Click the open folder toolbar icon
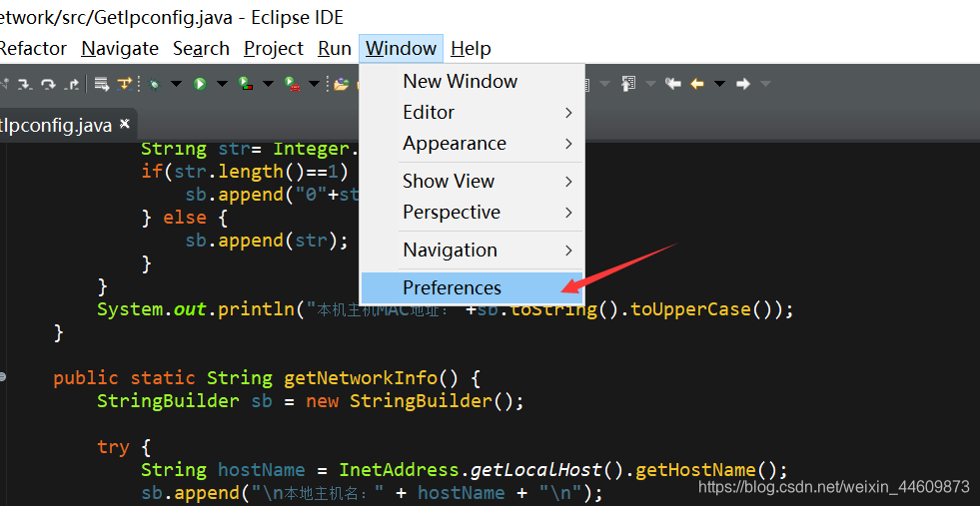This screenshot has height=506, width=980. tap(342, 84)
